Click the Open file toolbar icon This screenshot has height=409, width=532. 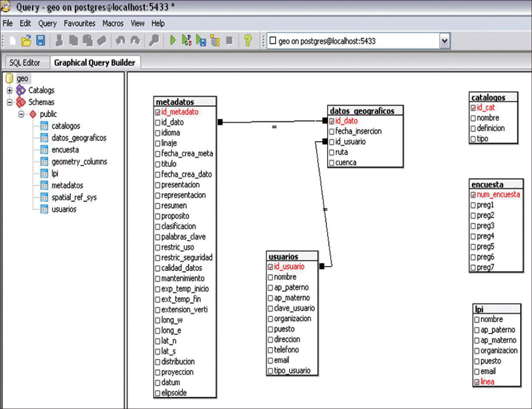pyautogui.click(x=26, y=41)
